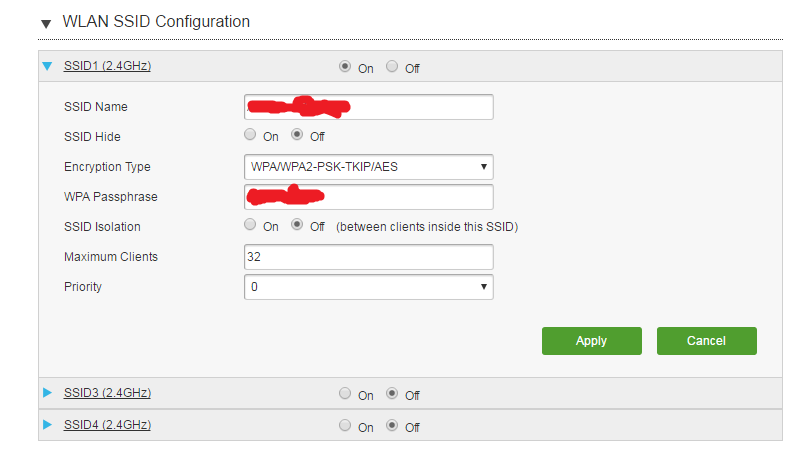Select Off for SSID Isolation

pyautogui.click(x=297, y=225)
